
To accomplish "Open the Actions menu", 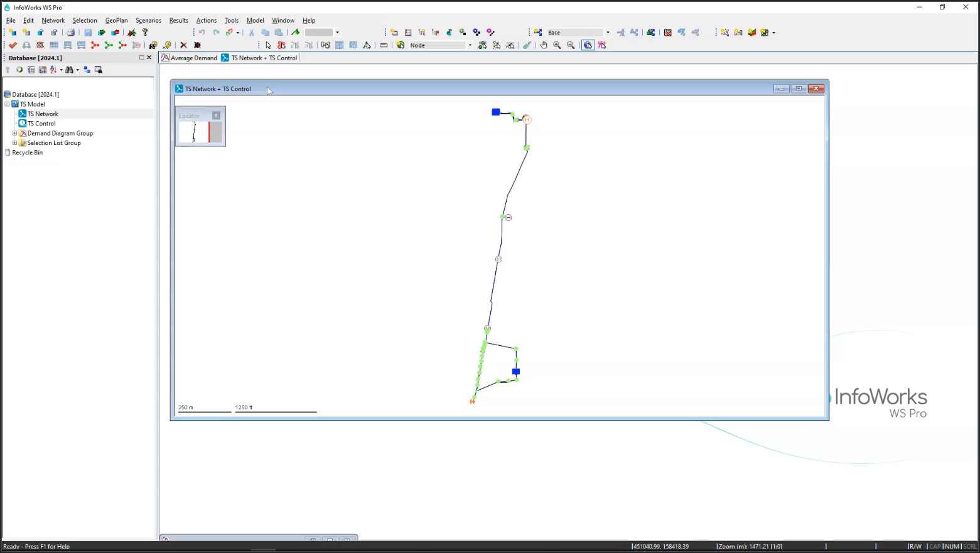I will point(207,20).
